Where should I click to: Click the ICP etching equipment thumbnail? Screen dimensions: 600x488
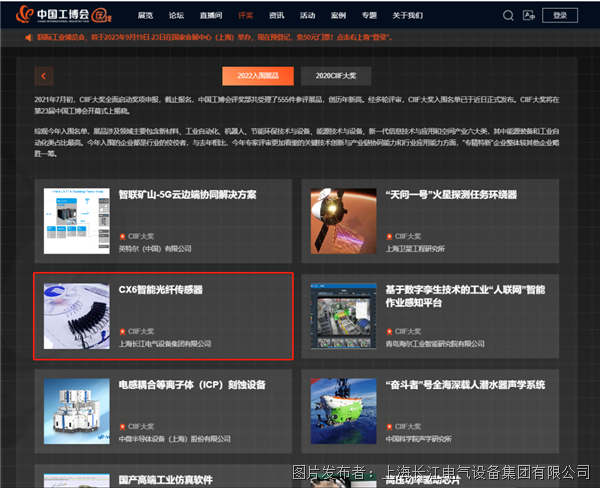tap(77, 411)
